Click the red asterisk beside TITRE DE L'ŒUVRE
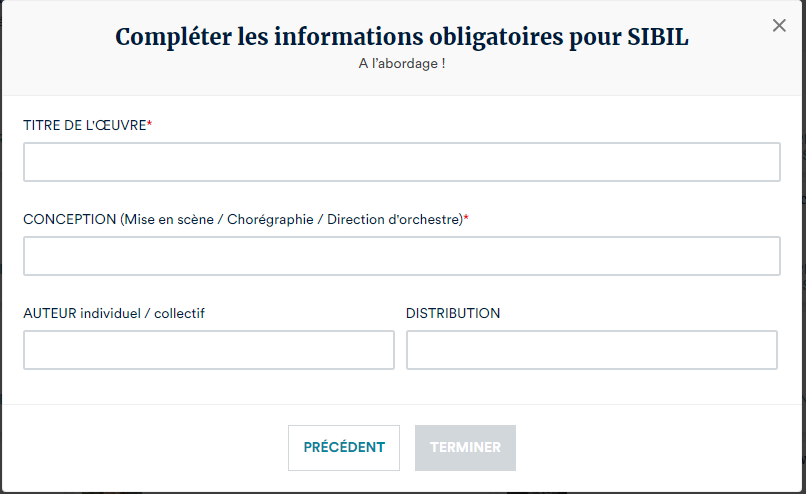 (x=149, y=124)
